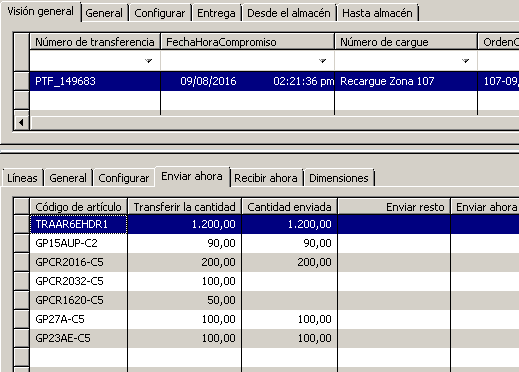This screenshot has width=519, height=372.
Task: Click the Número de transferencia filter field
Action: [x=95, y=61]
